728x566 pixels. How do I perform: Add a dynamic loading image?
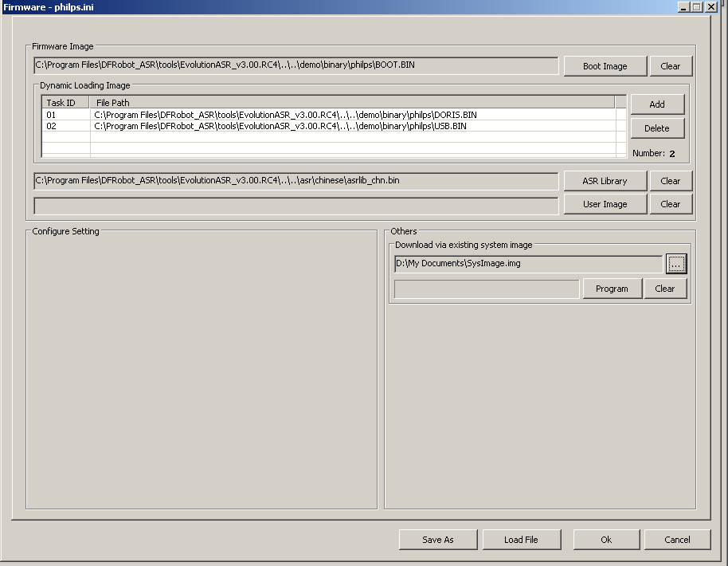tap(657, 104)
